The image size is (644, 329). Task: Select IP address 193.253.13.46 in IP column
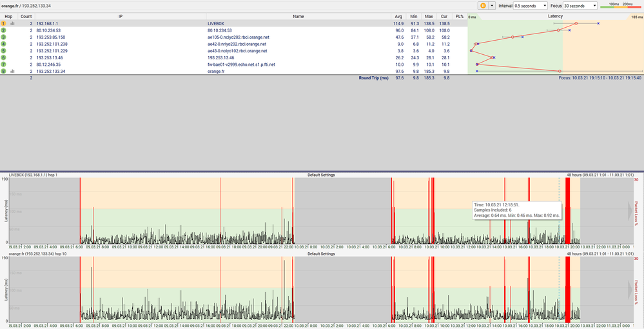point(50,58)
